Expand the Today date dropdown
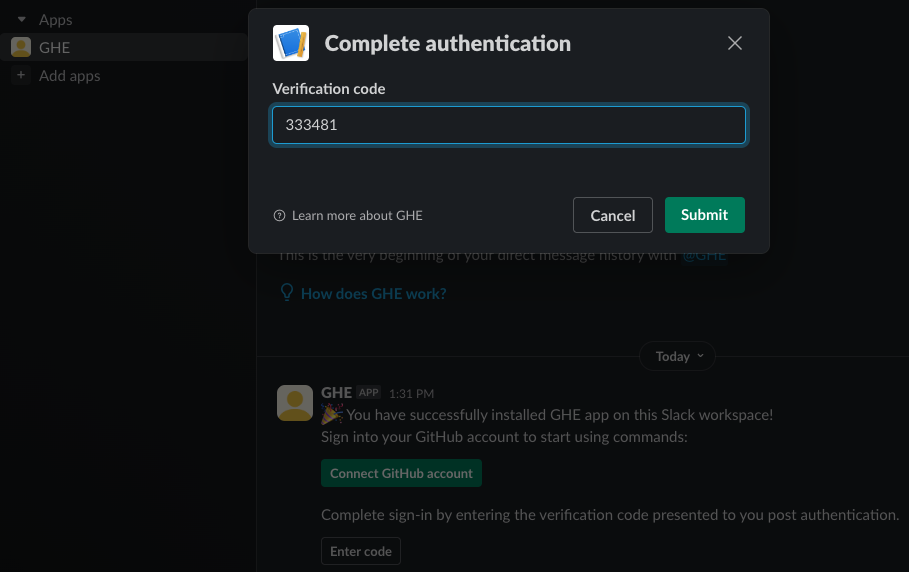The height and width of the screenshot is (572, 909). click(679, 356)
